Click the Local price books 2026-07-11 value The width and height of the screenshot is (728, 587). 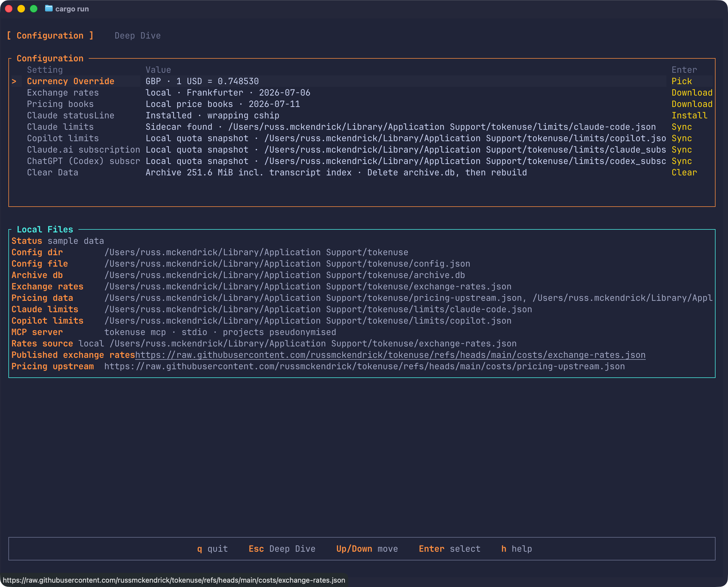pos(223,104)
